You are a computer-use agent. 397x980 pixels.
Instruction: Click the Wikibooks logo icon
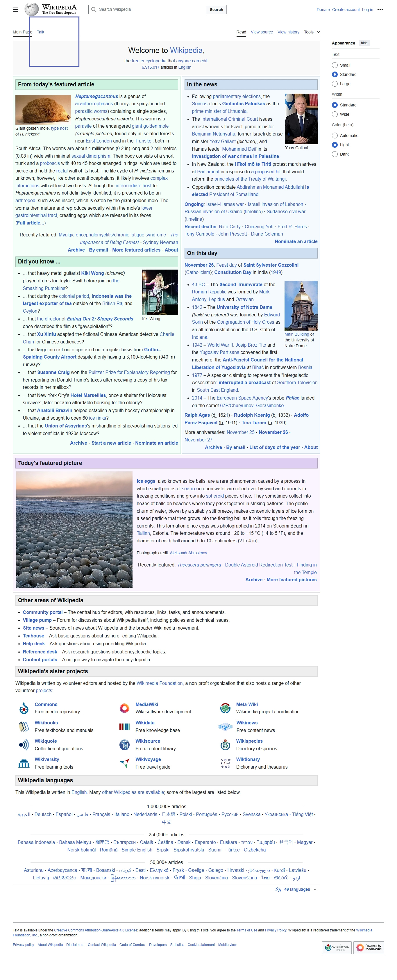point(24,726)
